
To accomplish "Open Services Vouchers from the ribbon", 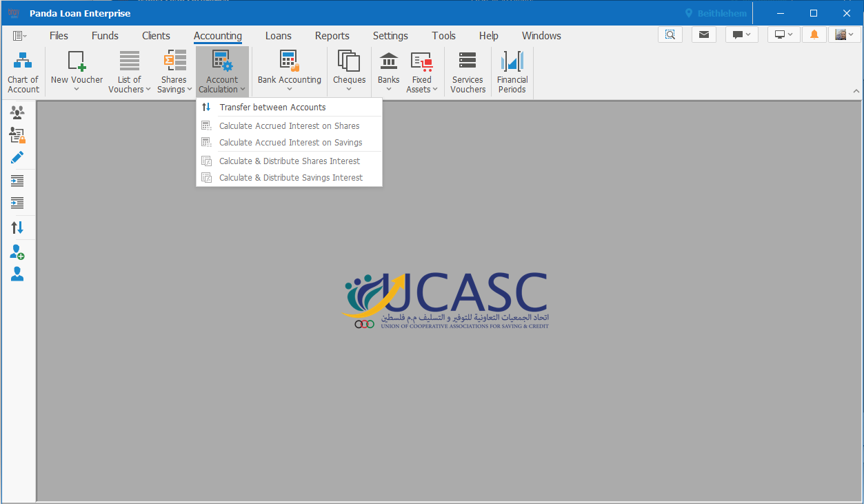I will click(x=468, y=72).
